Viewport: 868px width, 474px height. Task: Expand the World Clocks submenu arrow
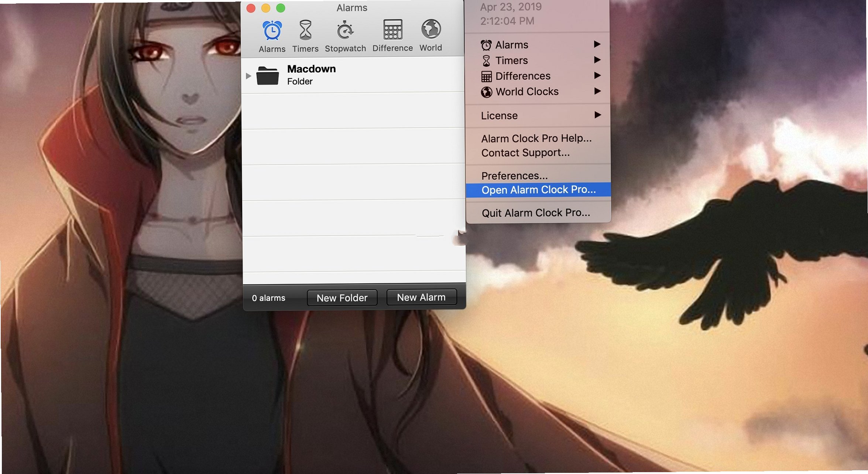click(x=597, y=91)
